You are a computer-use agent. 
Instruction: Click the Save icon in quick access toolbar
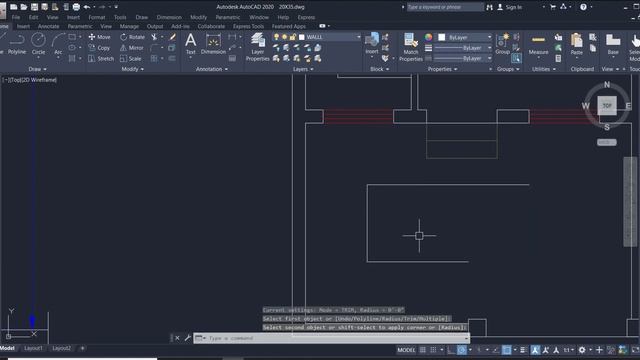coord(34,7)
